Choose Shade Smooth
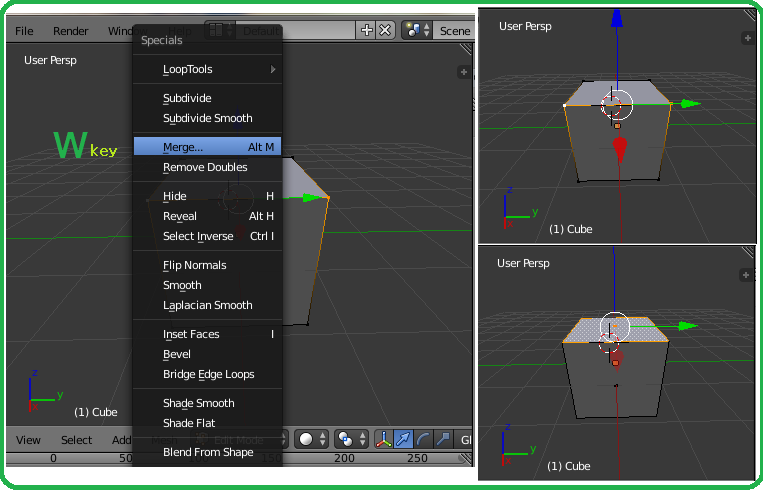This screenshot has height=490, width=763. tap(207, 403)
